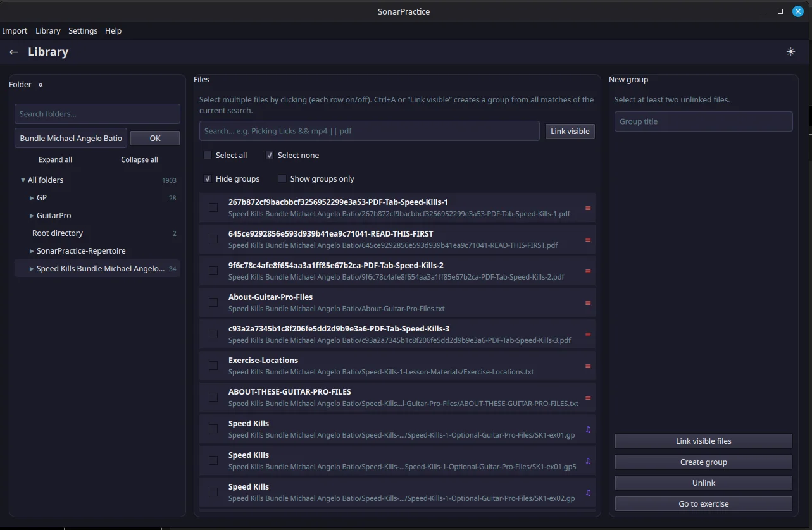Screen dimensions: 812x530
Task: Click Expand all in folder panel
Action: pos(55,159)
